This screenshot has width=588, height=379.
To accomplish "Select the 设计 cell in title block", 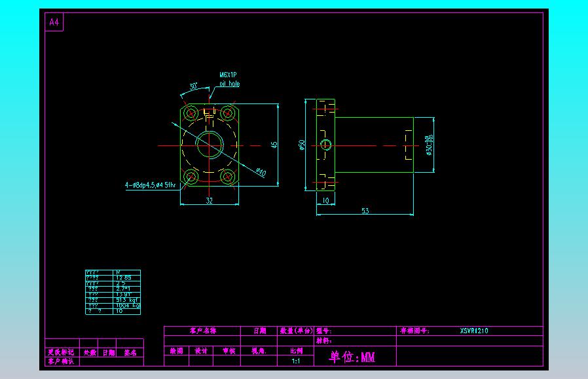I will pos(201,351).
